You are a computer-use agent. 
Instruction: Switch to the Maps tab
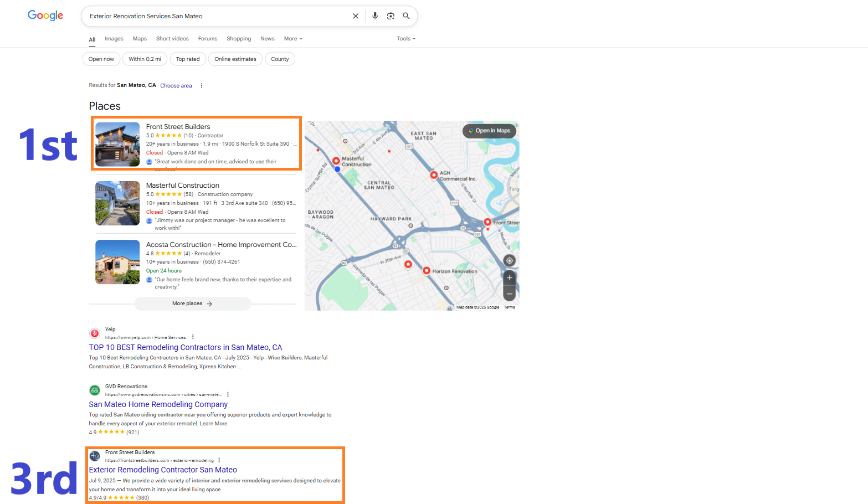click(140, 39)
